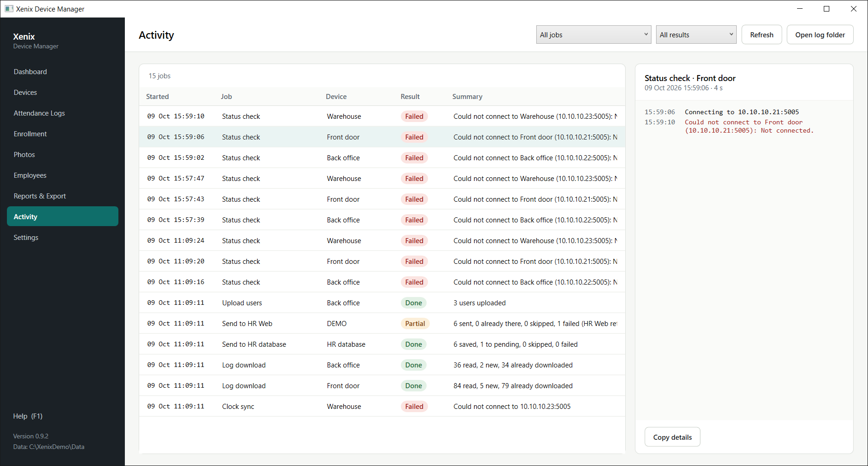Click Failed badge of Clock sync row
Image resolution: width=868 pixels, height=466 pixels.
tap(414, 407)
